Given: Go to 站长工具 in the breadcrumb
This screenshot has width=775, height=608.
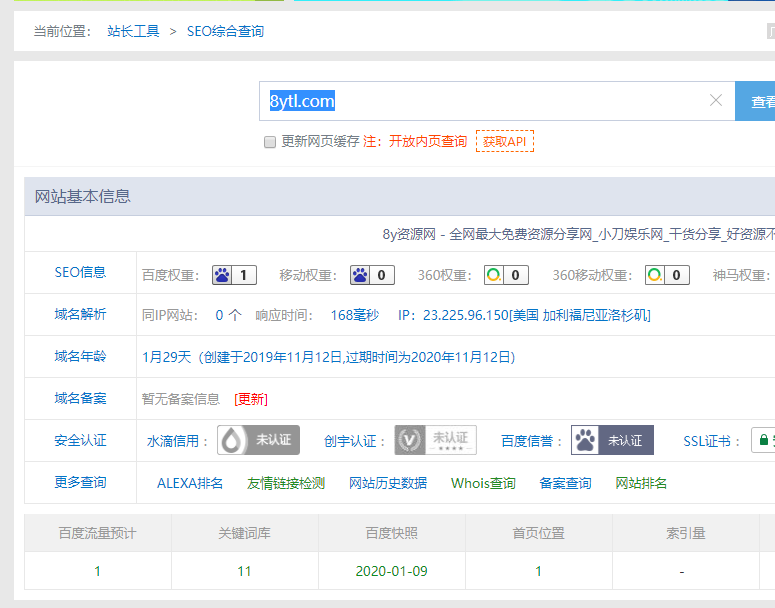Looking at the screenshot, I should point(133,32).
